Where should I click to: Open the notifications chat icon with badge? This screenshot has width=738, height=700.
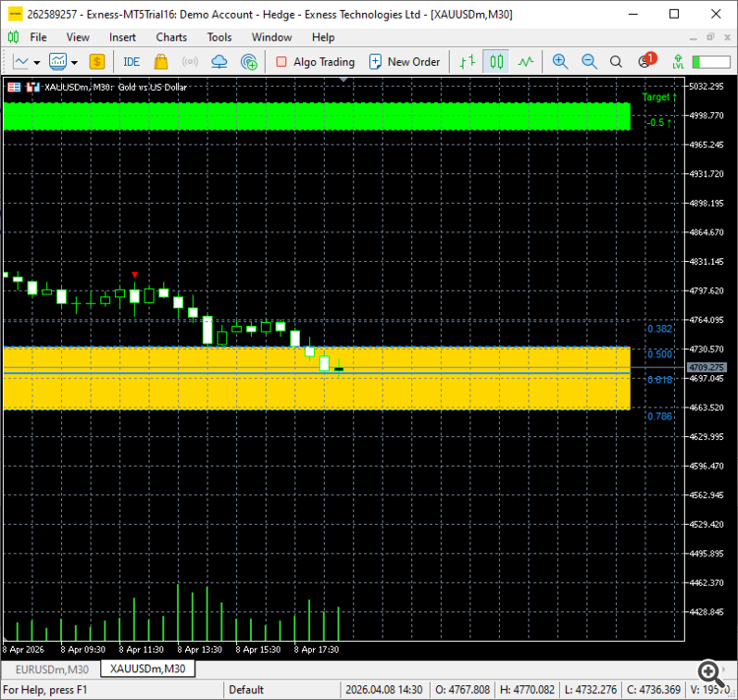[647, 61]
